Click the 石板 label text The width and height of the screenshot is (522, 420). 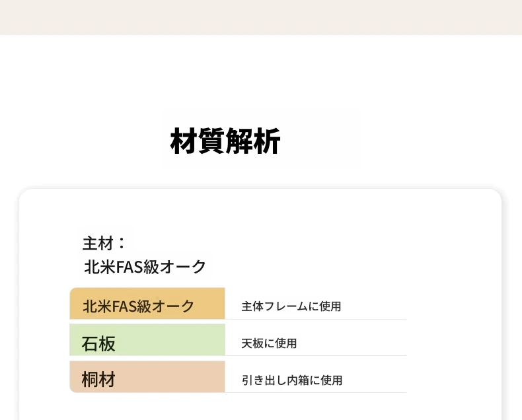98,344
